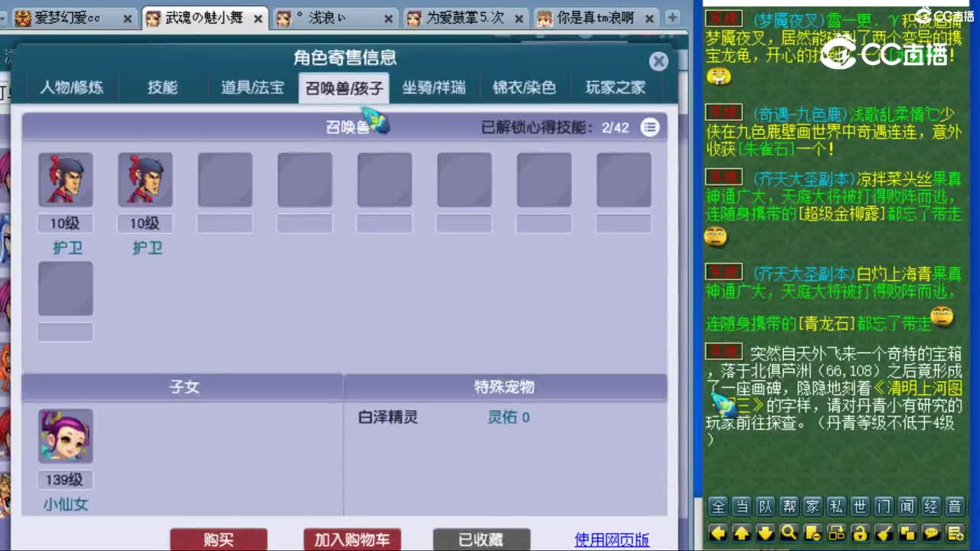This screenshot has width=980, height=551.
Task: Select the 经 chat channel button
Action: coord(931,507)
